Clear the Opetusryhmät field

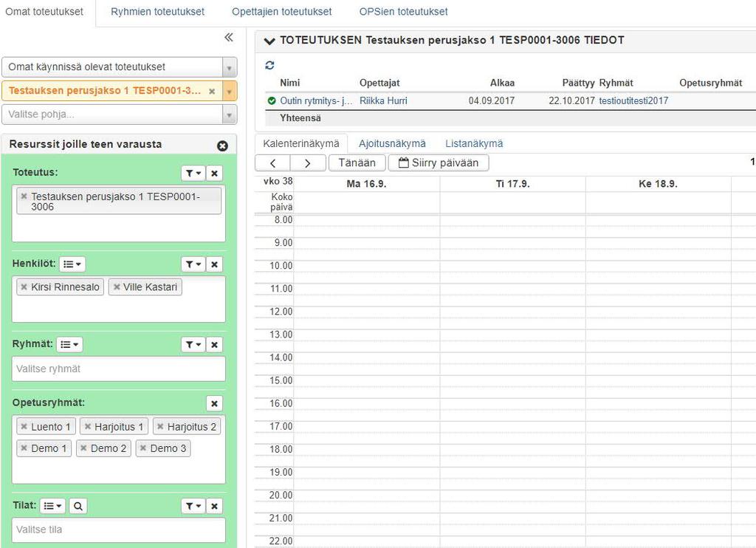(x=215, y=403)
